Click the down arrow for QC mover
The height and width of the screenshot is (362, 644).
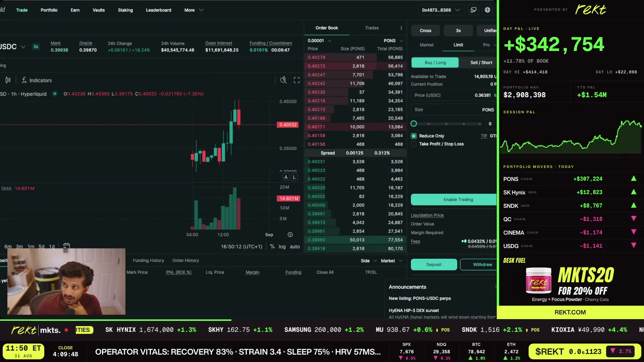pos(634,219)
